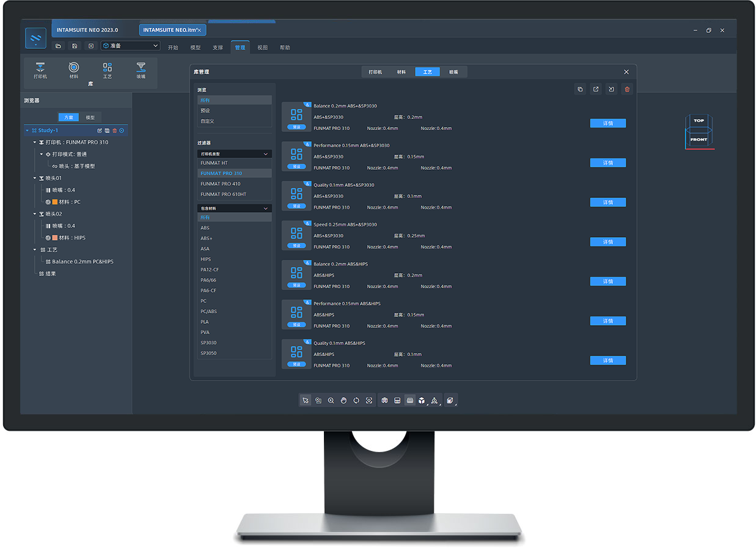
Task: Filter by FUNMAT PRO 410 printer
Action: (x=234, y=184)
